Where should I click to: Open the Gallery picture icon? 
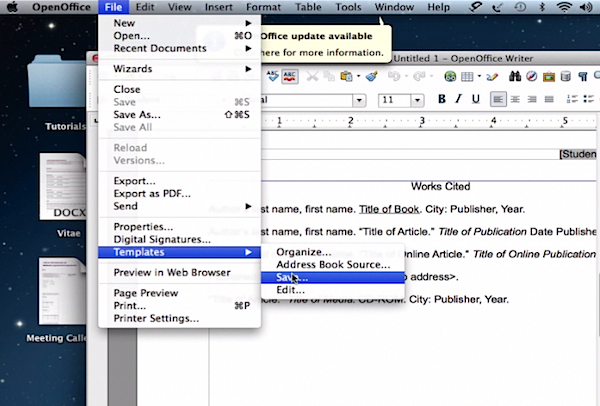click(x=549, y=77)
